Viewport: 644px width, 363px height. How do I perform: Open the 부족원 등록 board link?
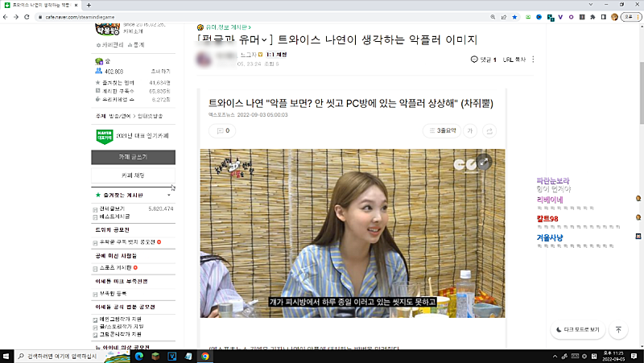[113, 294]
